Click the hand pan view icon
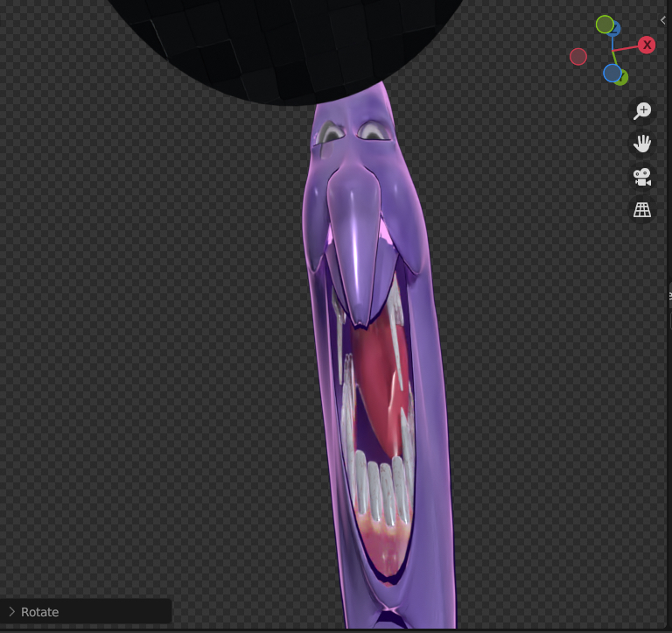Image resolution: width=672 pixels, height=633 pixels. [642, 144]
